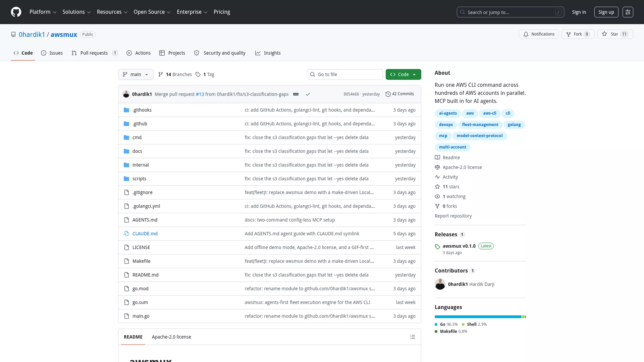
Task: Open the Pricing link
Action: 222,12
